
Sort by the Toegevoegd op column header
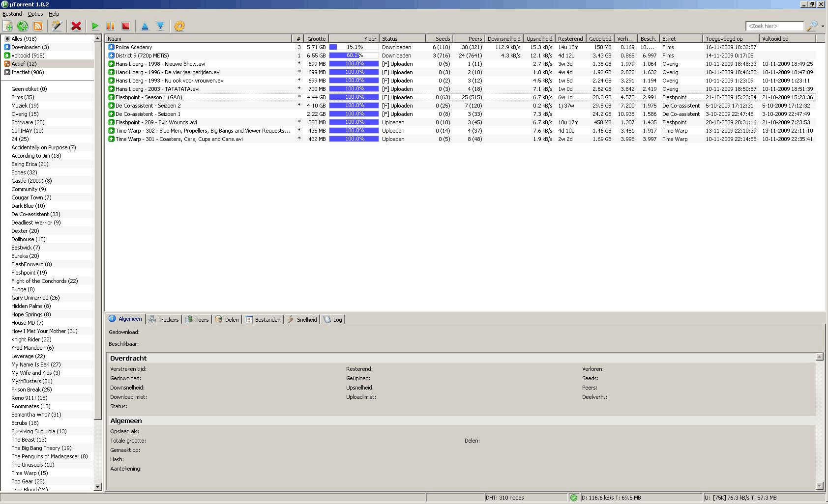click(x=732, y=39)
